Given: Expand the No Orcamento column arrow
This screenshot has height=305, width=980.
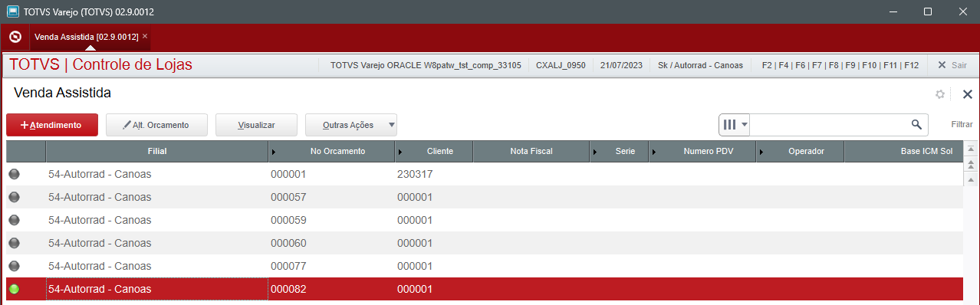Looking at the screenshot, I should tap(275, 152).
